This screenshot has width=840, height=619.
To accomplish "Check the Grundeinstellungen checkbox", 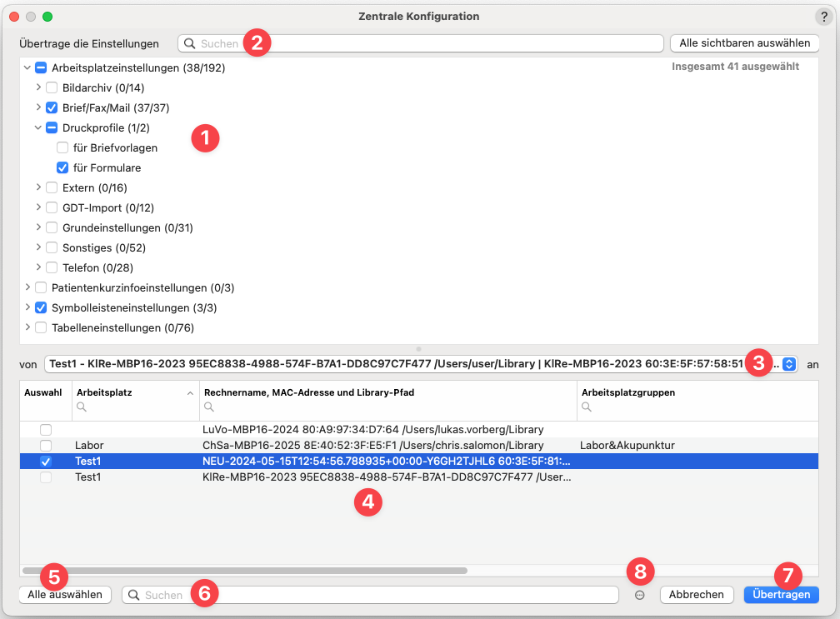I will pyautogui.click(x=52, y=227).
